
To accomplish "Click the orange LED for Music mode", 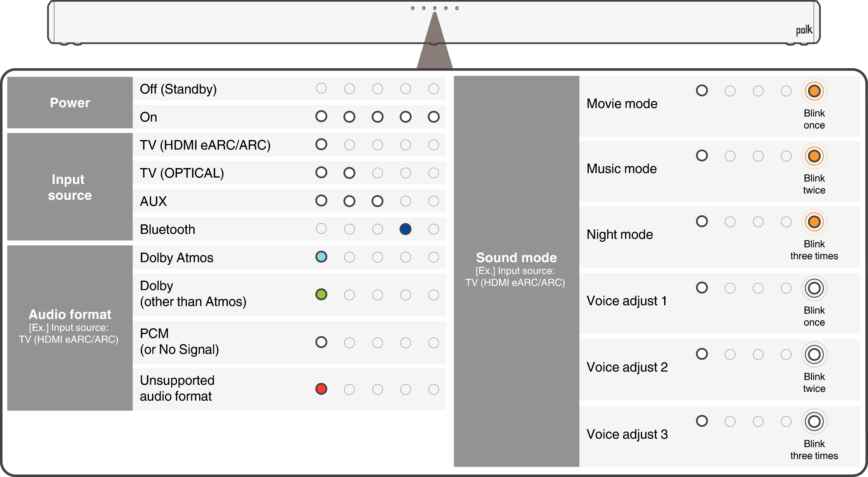I will point(814,156).
